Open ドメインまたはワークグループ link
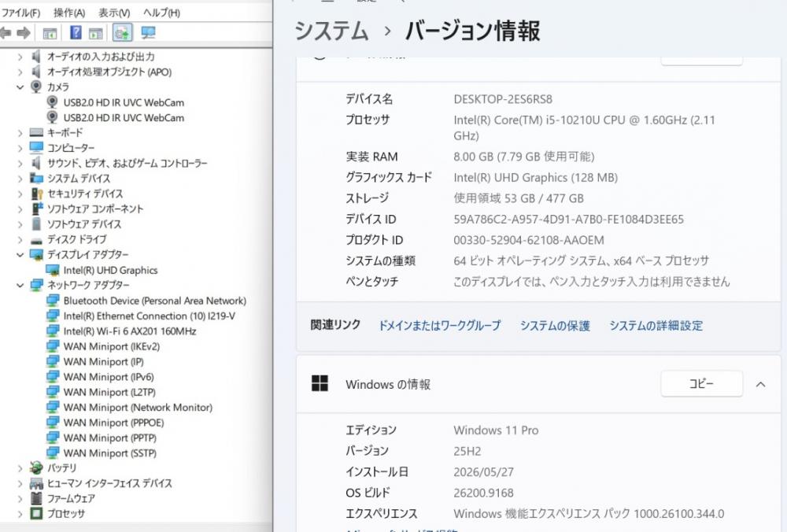The width and height of the screenshot is (787, 532). click(x=439, y=325)
